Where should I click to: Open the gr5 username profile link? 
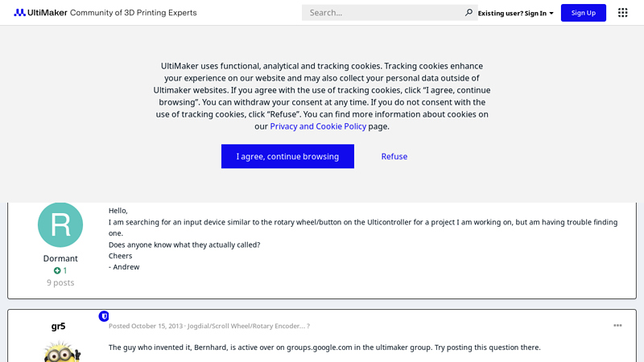tap(58, 327)
